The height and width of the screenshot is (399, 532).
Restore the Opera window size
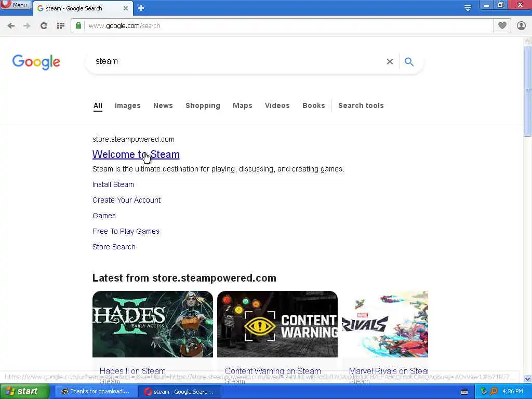pos(500,5)
